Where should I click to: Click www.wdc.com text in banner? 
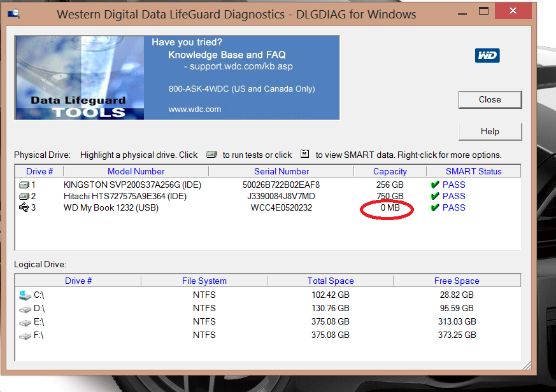(x=195, y=109)
